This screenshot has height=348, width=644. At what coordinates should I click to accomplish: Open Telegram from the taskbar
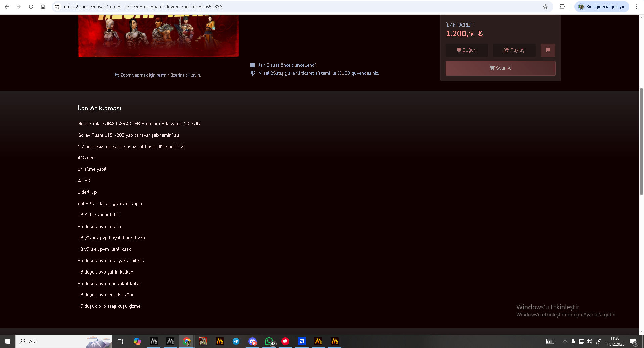(x=236, y=341)
